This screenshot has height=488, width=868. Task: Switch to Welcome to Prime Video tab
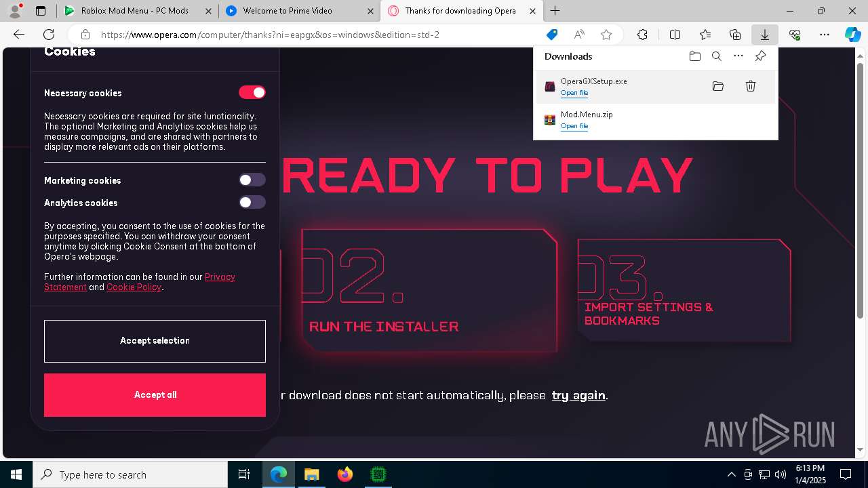point(300,11)
